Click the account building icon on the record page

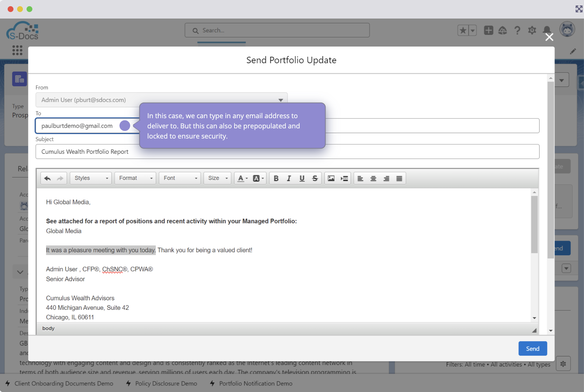[x=20, y=79]
